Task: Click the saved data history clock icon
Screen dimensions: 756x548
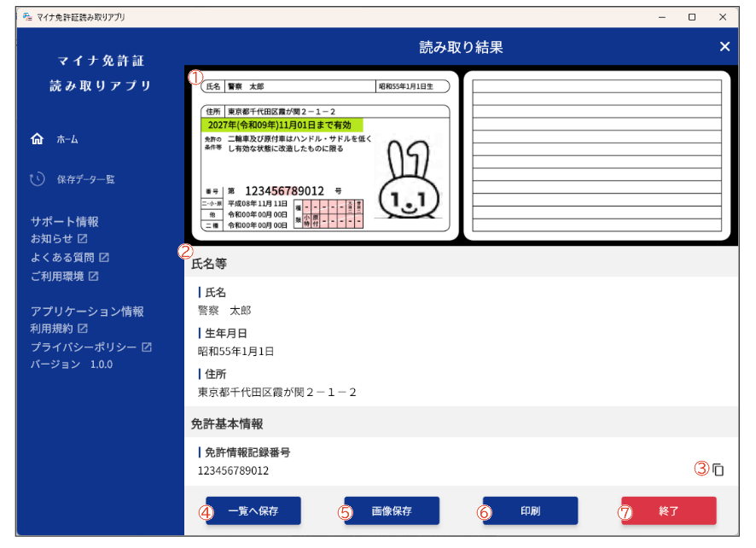Action: tap(37, 179)
